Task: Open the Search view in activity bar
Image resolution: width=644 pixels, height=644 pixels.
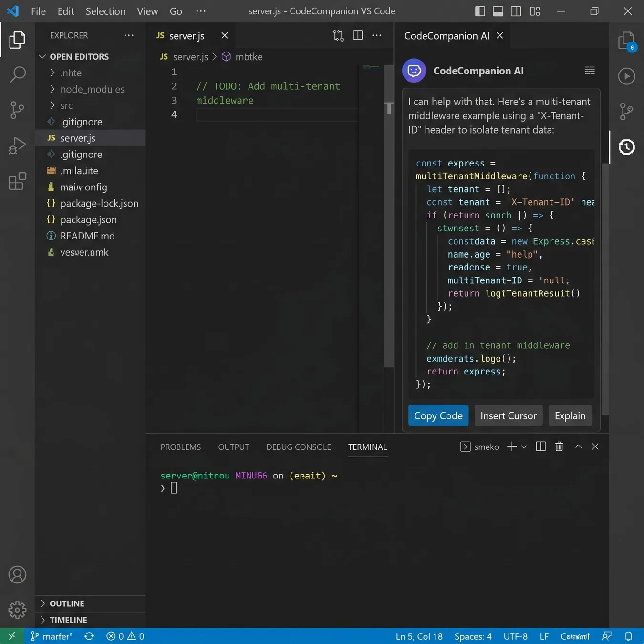Action: pos(17,74)
